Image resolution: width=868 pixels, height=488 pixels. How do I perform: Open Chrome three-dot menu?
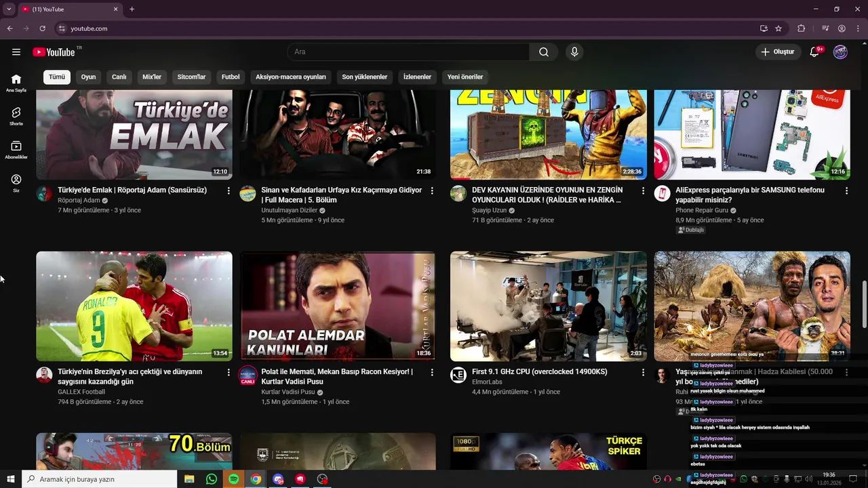click(858, 28)
